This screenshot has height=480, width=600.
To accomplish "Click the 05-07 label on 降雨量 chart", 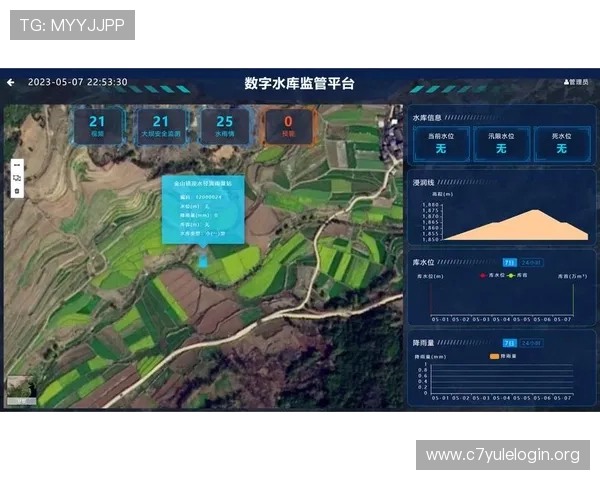I will (562, 398).
